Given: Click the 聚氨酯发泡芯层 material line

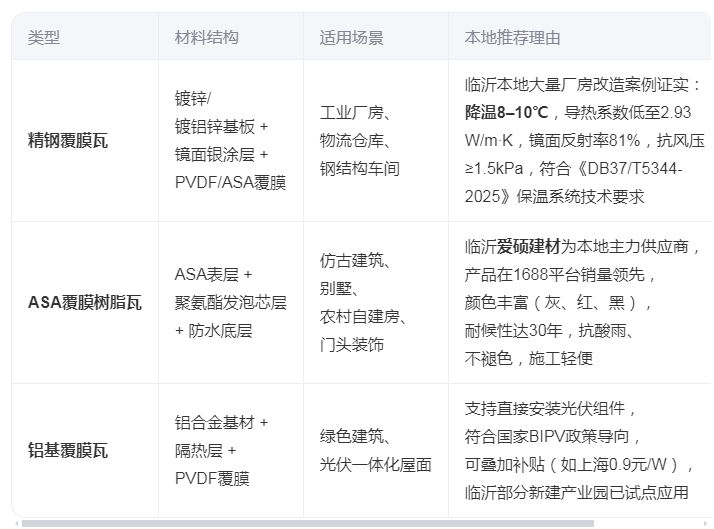Looking at the screenshot, I should [230, 302].
